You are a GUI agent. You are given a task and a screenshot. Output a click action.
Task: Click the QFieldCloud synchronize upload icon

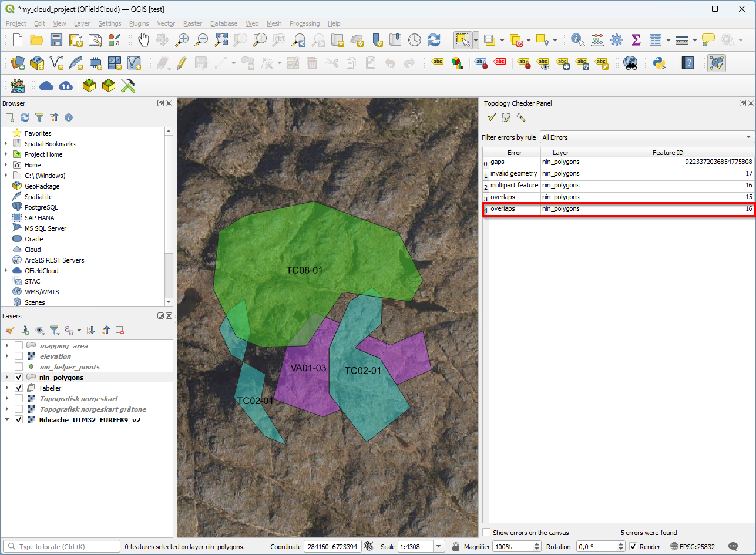[66, 86]
